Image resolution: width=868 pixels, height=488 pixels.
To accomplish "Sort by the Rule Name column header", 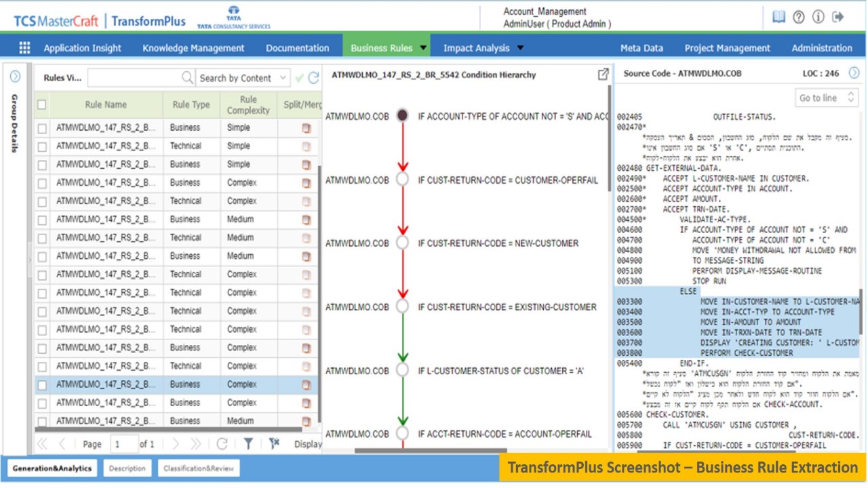I will pos(106,104).
